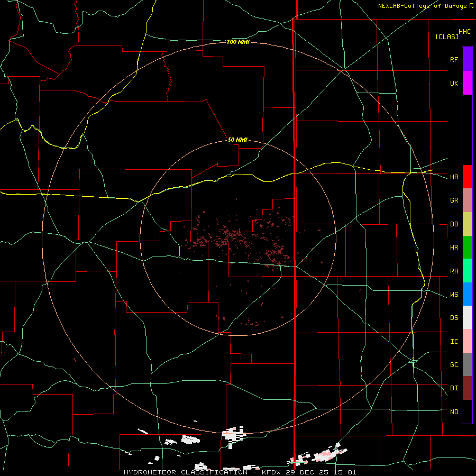Select the BD yellow legend block

tap(467, 224)
